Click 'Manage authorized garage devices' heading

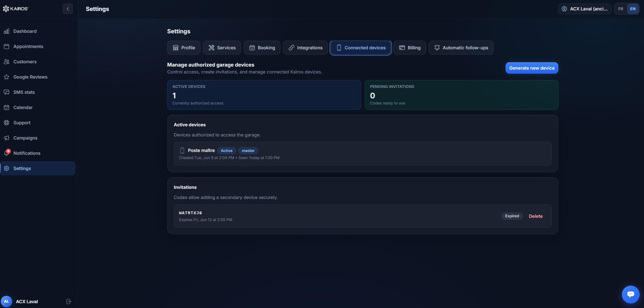tap(211, 65)
